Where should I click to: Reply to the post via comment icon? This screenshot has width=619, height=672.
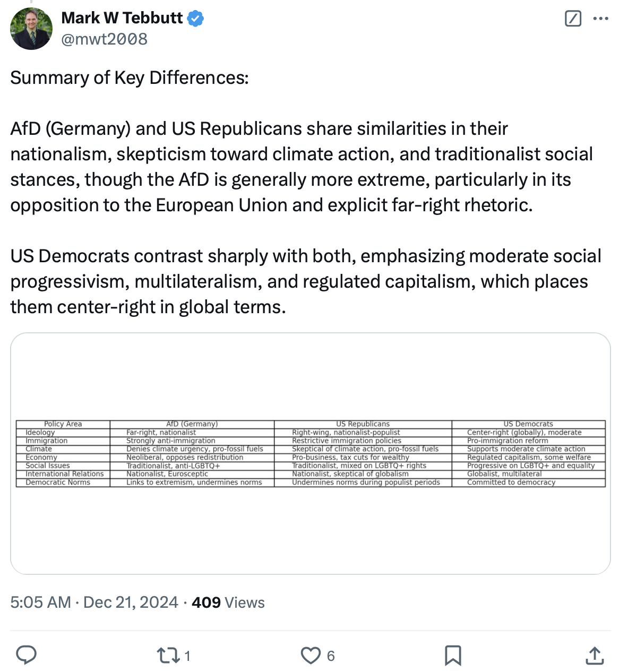[x=26, y=656]
